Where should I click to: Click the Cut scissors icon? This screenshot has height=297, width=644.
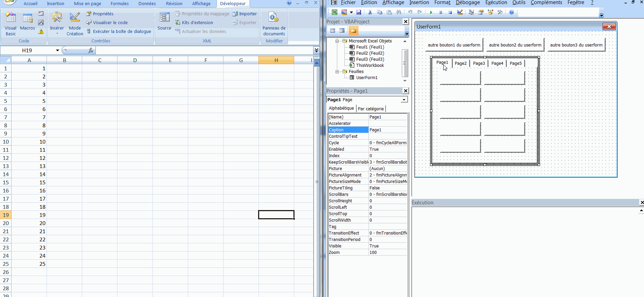click(370, 12)
